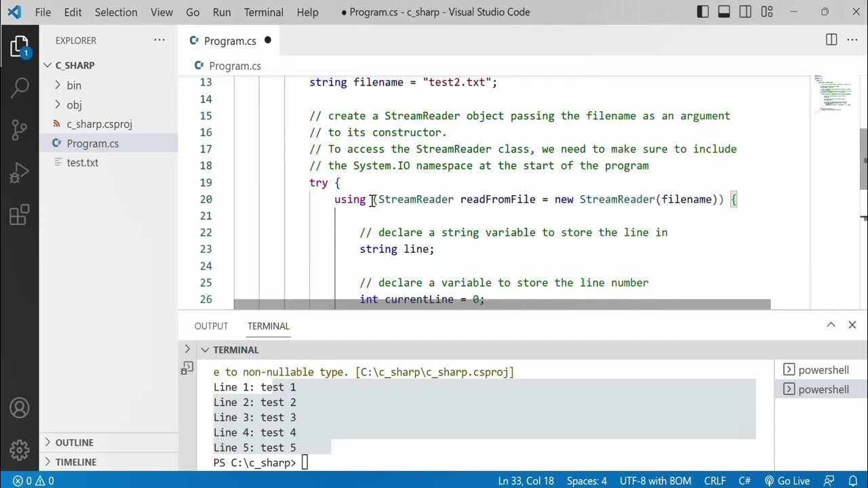
Task: Click the code minimap thumbnail
Action: tap(833, 95)
